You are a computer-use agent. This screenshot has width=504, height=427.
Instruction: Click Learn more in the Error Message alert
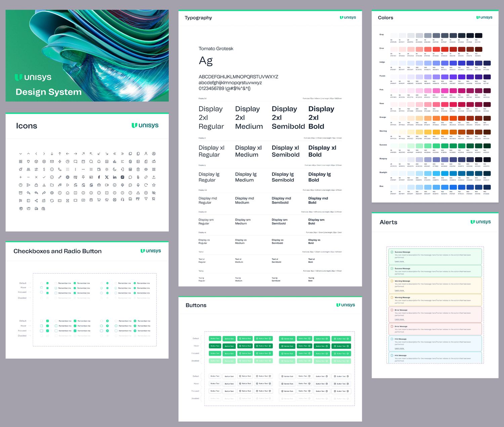(399, 319)
